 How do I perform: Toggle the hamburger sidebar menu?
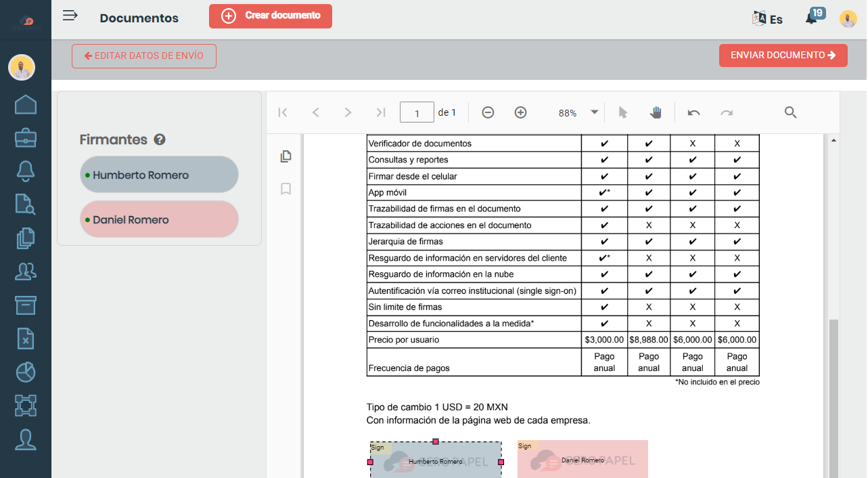(70, 16)
